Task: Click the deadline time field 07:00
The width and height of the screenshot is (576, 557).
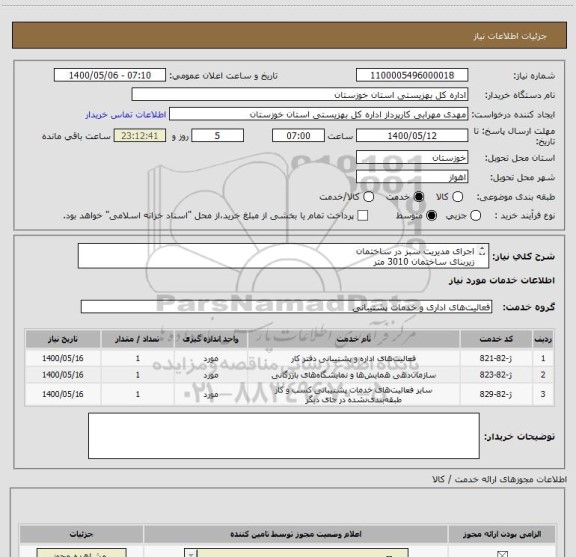Action: pyautogui.click(x=298, y=136)
